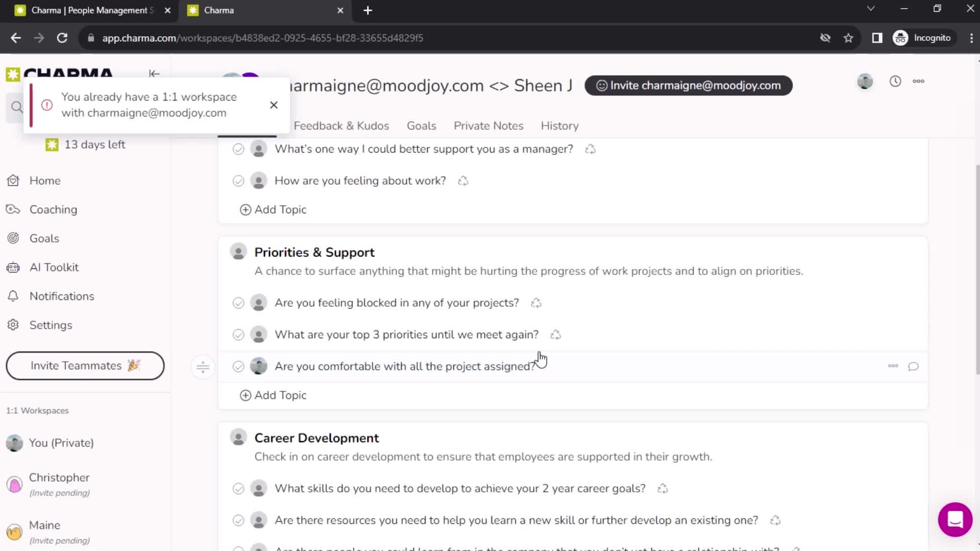View Notifications in sidebar
This screenshot has height=551, width=980.
61,296
